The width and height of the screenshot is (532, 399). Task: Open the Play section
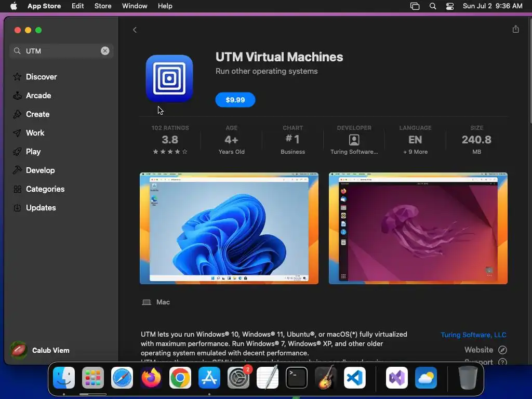pyautogui.click(x=33, y=152)
